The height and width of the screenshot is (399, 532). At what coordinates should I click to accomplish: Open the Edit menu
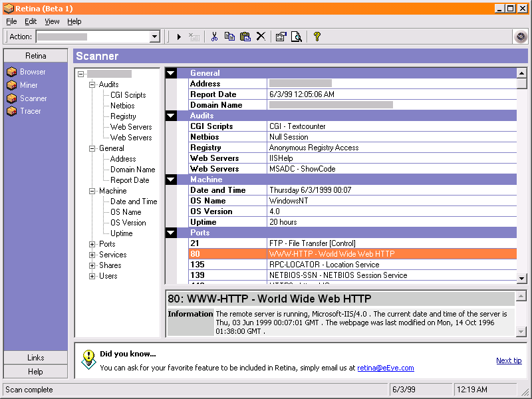31,21
